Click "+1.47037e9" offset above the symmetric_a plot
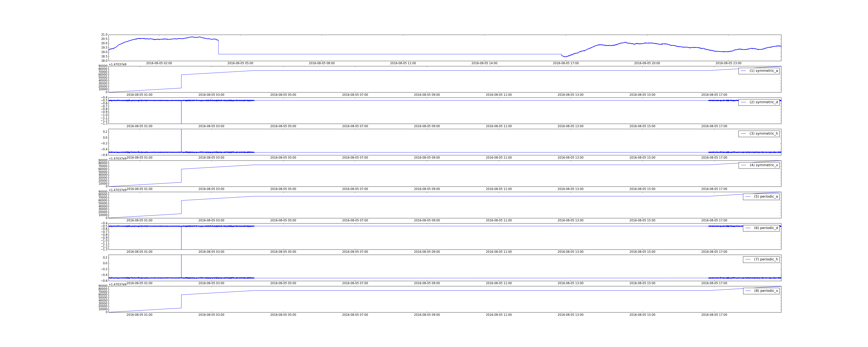Screen dimensions: 868x347 tap(118, 64)
